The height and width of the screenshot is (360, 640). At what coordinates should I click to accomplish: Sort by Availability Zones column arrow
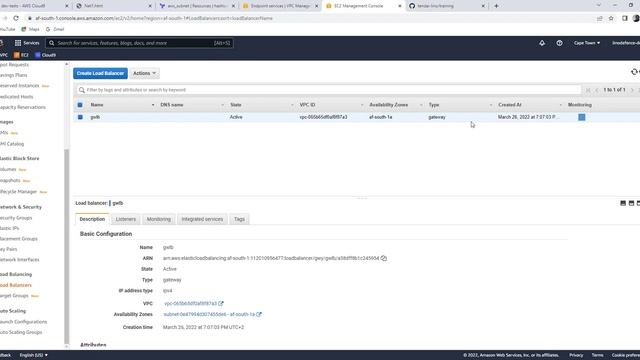tap(421, 105)
